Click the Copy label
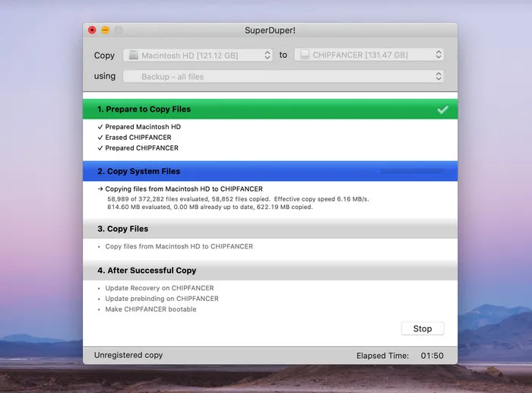Screen dimensions: 532x393 (104, 55)
